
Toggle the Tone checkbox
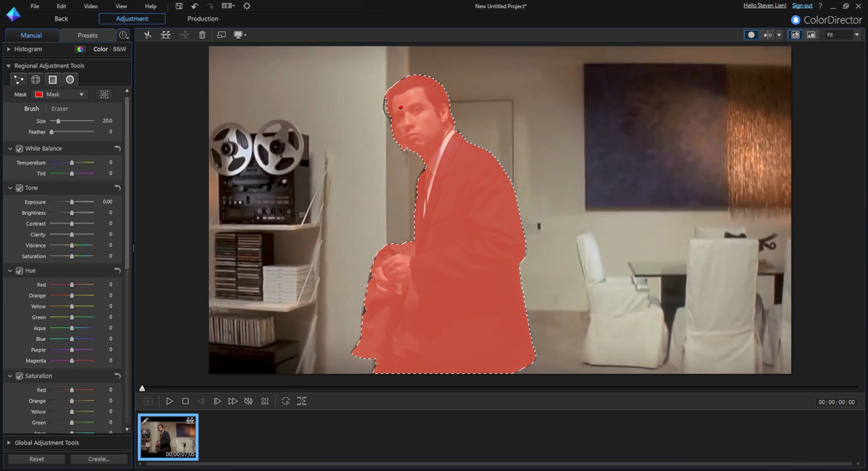click(20, 188)
